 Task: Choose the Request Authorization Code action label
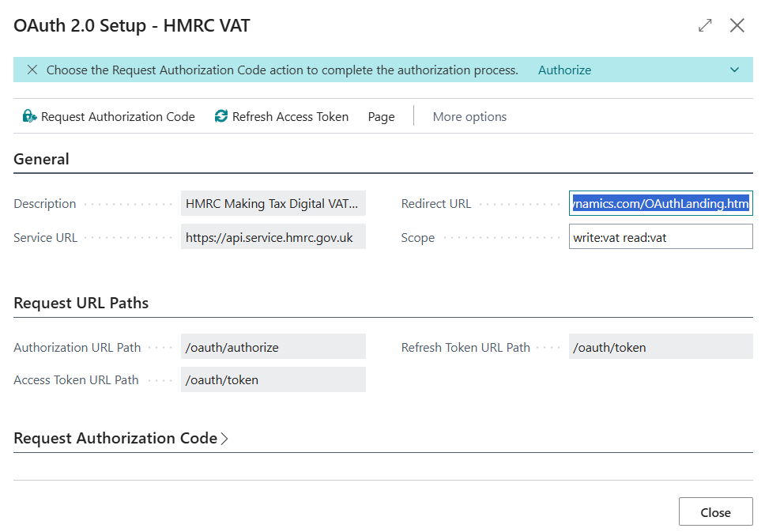118,117
